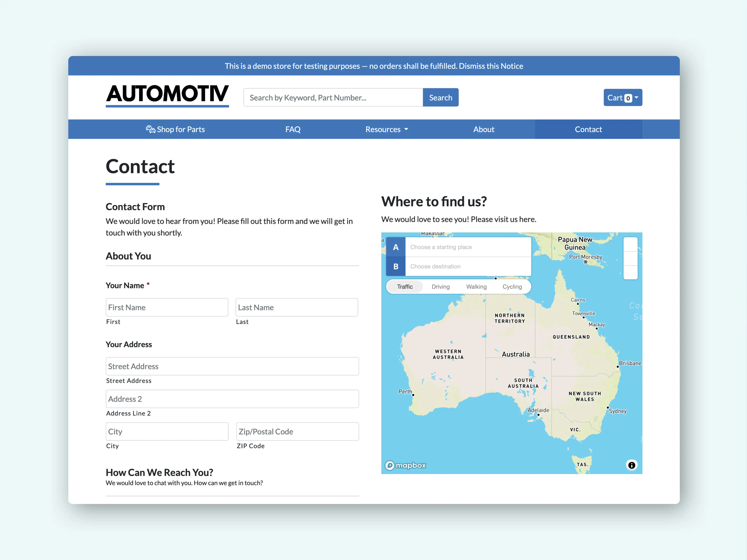The height and width of the screenshot is (560, 747).
Task: Open the FAQ page
Action: pyautogui.click(x=293, y=129)
